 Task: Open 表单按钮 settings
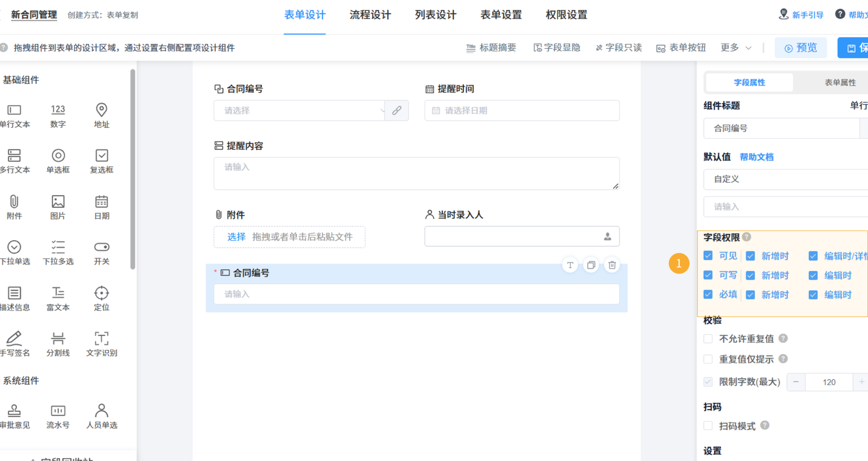pyautogui.click(x=681, y=47)
